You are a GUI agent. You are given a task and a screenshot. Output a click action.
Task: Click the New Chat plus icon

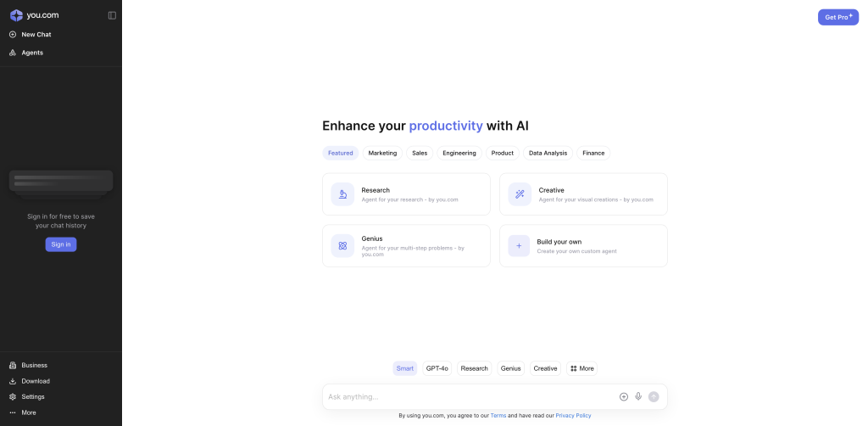click(13, 34)
